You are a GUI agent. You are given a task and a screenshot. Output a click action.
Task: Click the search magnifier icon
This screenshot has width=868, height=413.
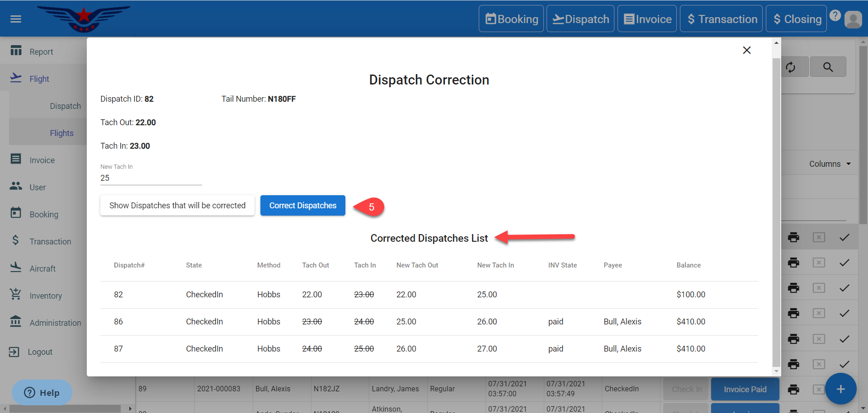828,67
